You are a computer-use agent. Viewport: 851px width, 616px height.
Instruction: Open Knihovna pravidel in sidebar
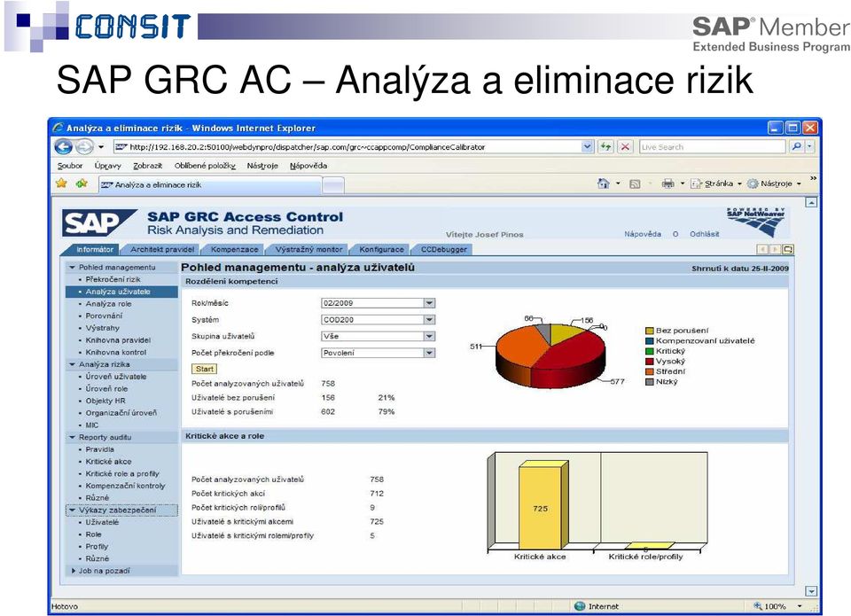click(x=118, y=339)
